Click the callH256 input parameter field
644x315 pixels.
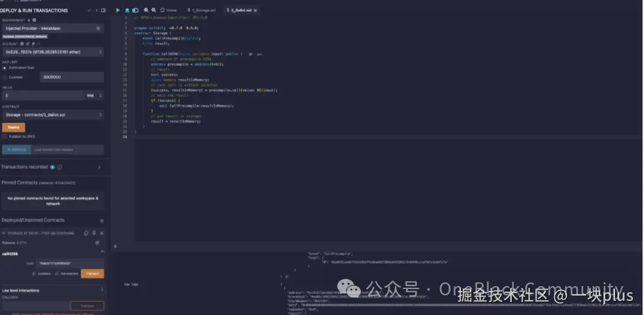(x=69, y=263)
